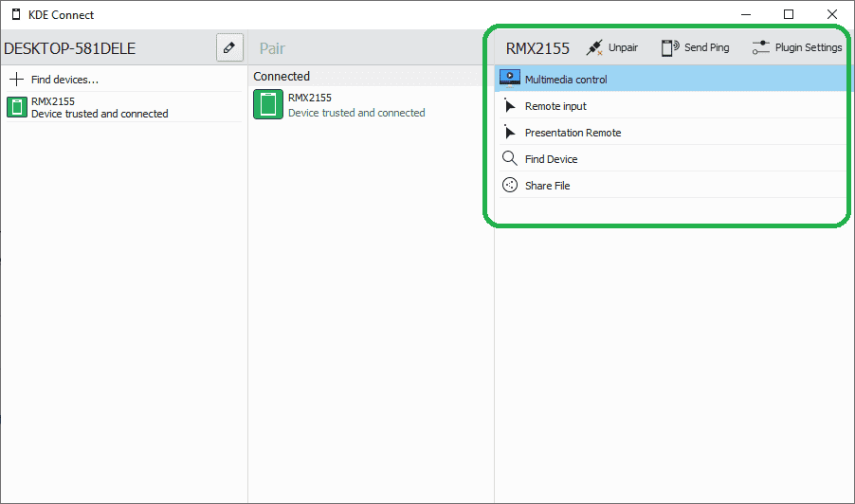This screenshot has width=855, height=504.
Task: Unpair the RMX2155 device
Action: pyautogui.click(x=611, y=47)
